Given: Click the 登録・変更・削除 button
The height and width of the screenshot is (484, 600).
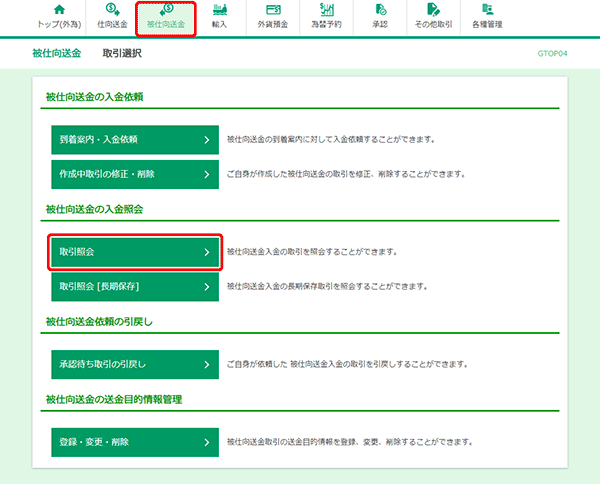Looking at the screenshot, I should (134, 441).
